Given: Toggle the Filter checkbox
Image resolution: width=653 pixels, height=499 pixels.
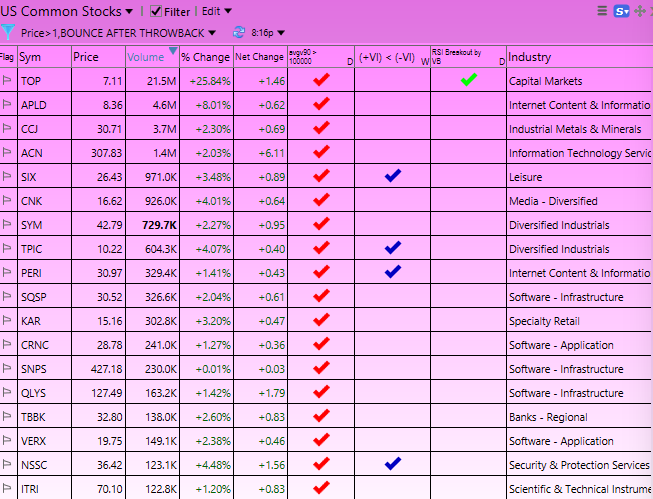Looking at the screenshot, I should click(x=156, y=11).
